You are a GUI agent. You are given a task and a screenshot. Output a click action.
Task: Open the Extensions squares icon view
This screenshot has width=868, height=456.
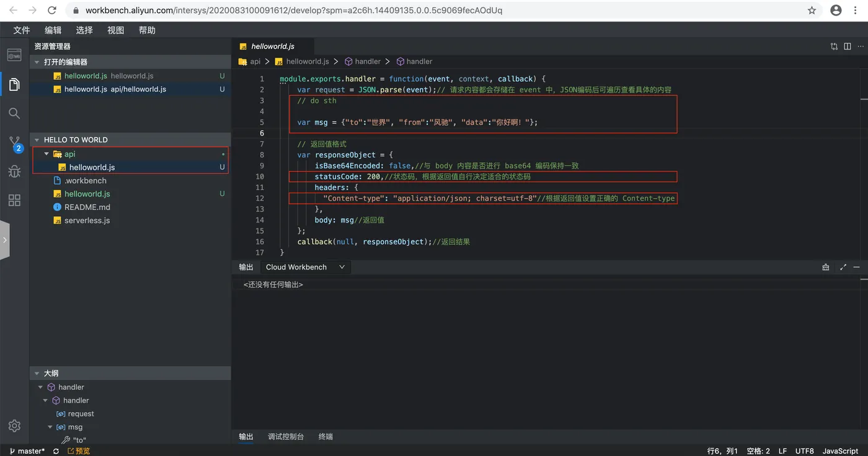(x=14, y=200)
